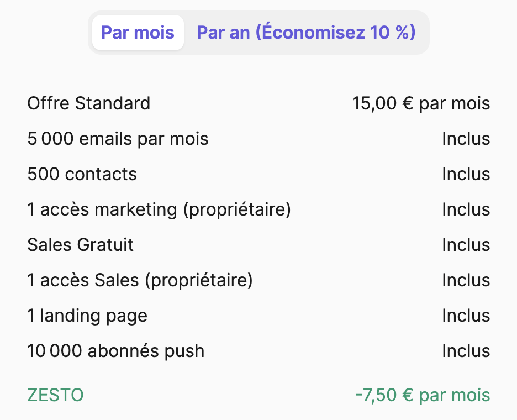Click the "Offre Standard" plan label

click(x=88, y=103)
